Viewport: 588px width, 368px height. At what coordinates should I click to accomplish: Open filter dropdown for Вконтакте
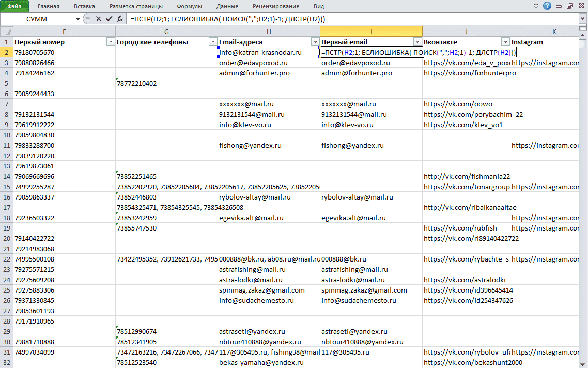pyautogui.click(x=505, y=42)
